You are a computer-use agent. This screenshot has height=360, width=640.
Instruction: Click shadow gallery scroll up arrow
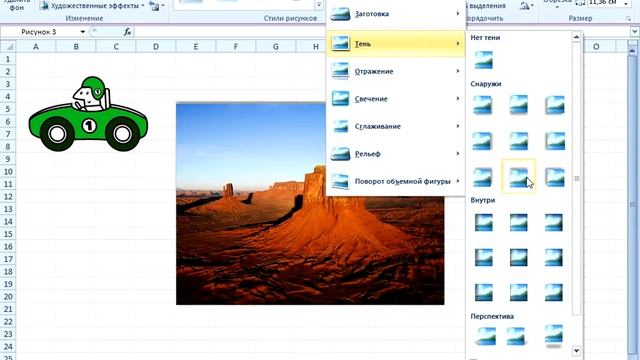[576, 38]
